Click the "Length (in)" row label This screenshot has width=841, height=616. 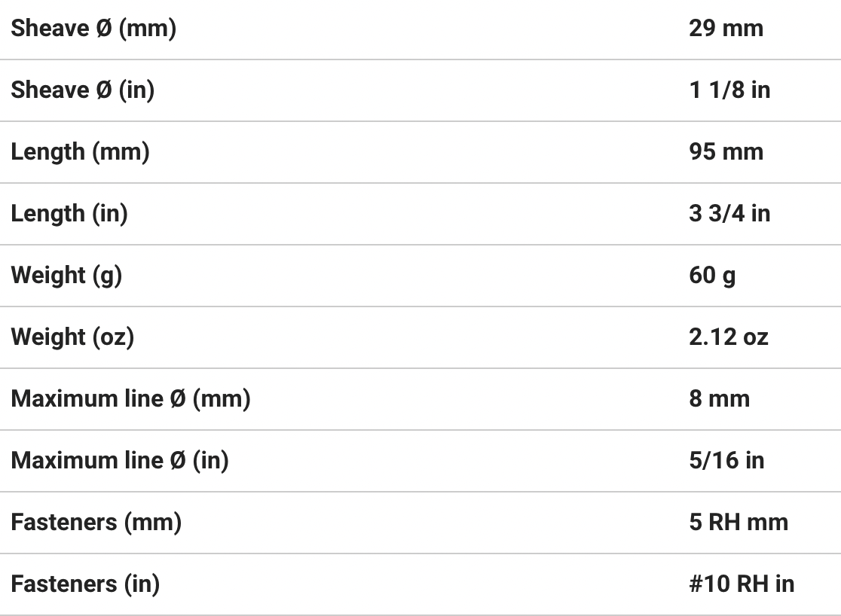coord(69,214)
